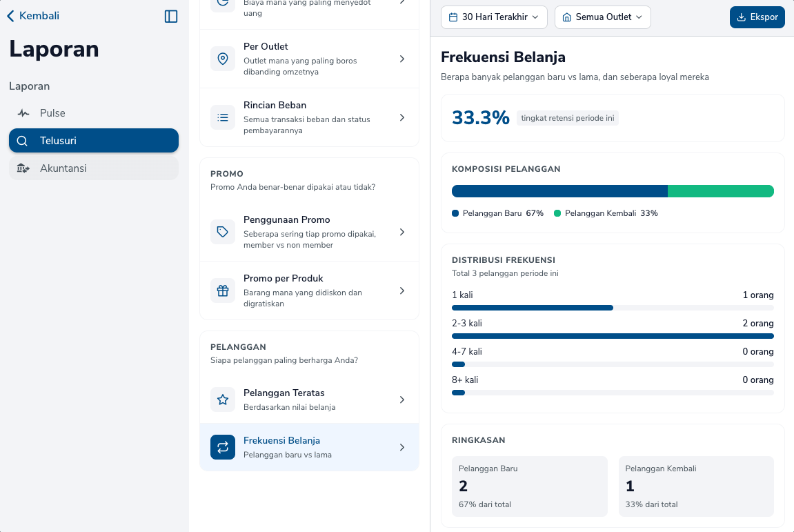
Task: Toggle the sidebar panel icon
Action: click(x=171, y=16)
